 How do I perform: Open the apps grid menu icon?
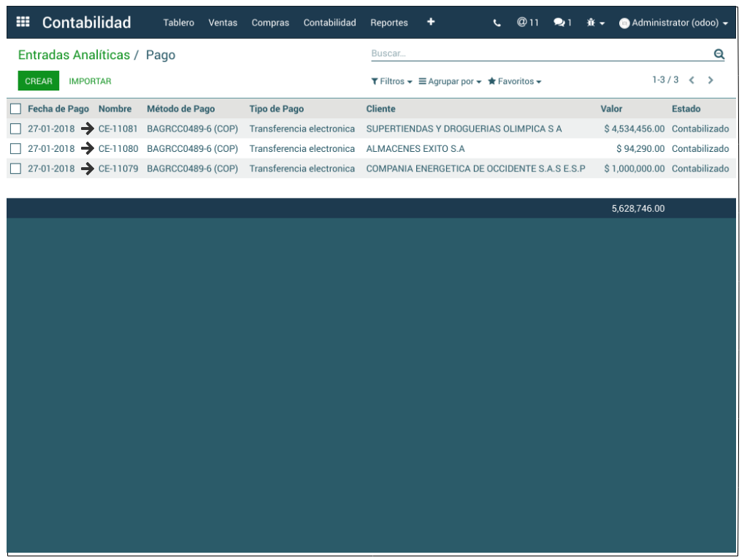pyautogui.click(x=23, y=22)
